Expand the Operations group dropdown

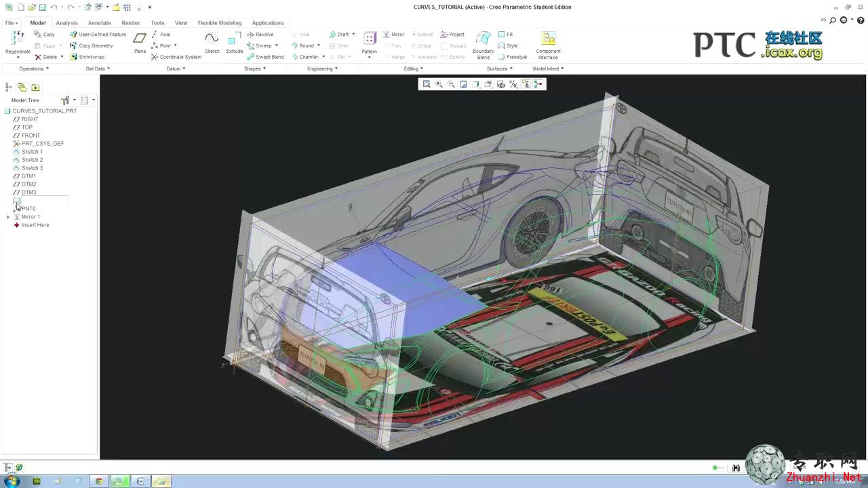34,68
